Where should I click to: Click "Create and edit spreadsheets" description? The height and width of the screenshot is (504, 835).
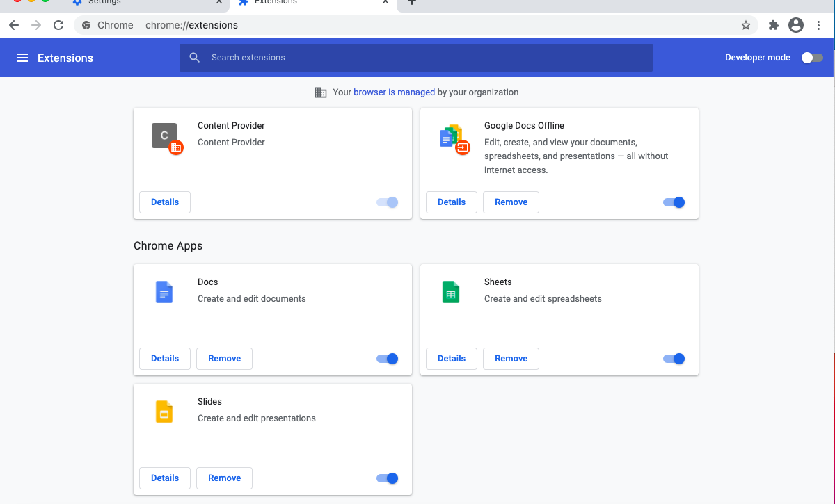tap(543, 299)
